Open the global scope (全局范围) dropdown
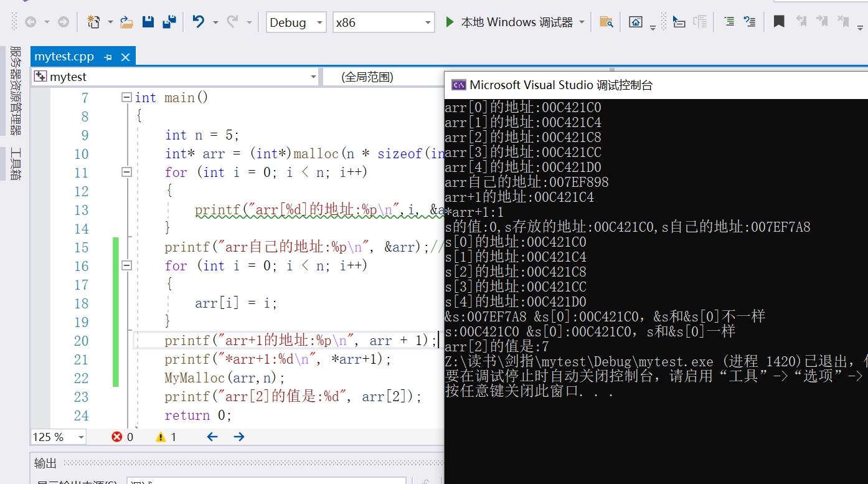Image resolution: width=868 pixels, height=484 pixels. click(384, 77)
